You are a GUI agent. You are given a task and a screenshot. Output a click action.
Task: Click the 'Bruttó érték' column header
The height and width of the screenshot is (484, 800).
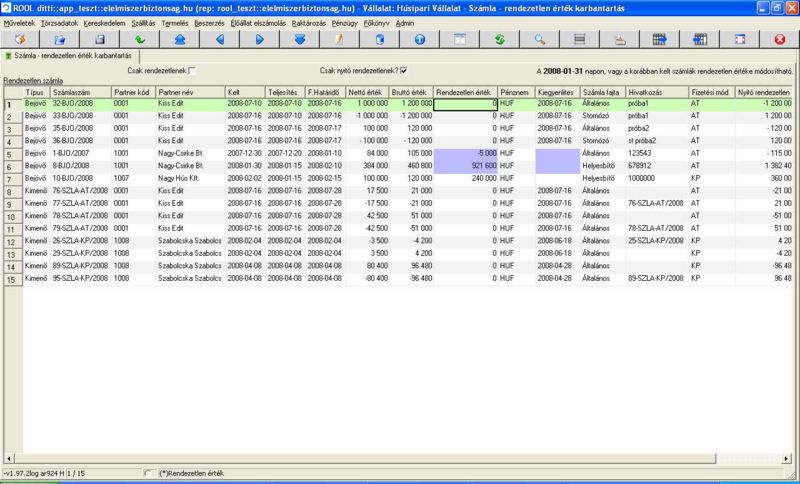point(410,91)
